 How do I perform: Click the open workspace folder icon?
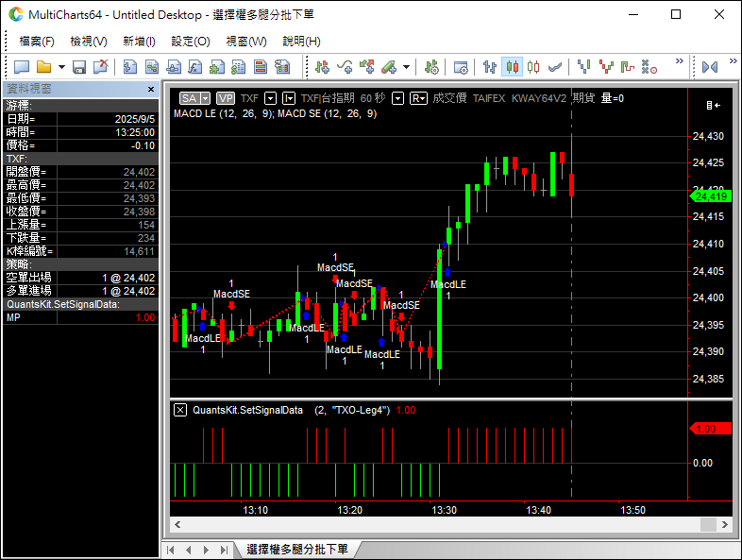pos(44,67)
